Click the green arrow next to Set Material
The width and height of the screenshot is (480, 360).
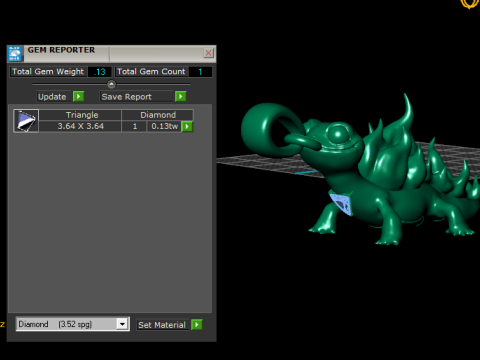pyautogui.click(x=197, y=324)
